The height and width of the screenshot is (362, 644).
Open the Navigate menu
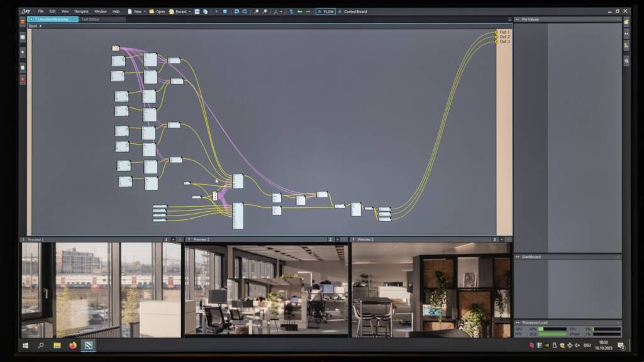[81, 11]
